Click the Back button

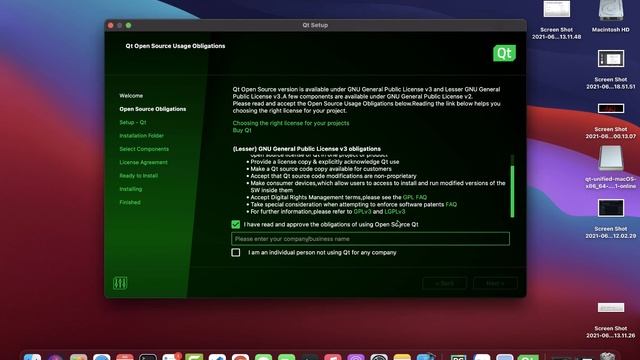point(444,283)
